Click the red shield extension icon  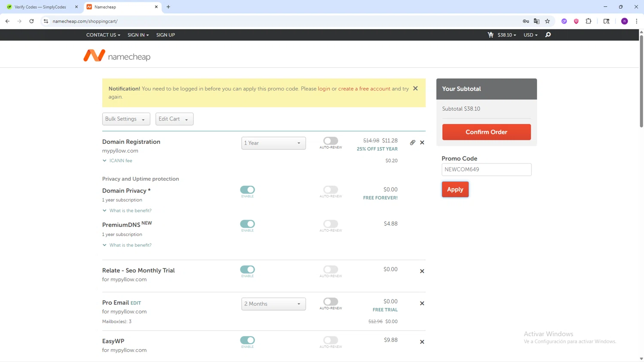coord(576,21)
